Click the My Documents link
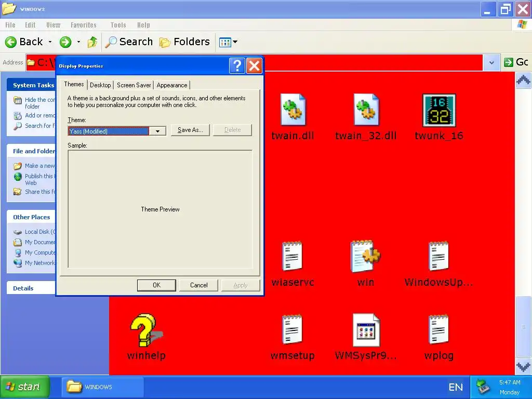 39,242
